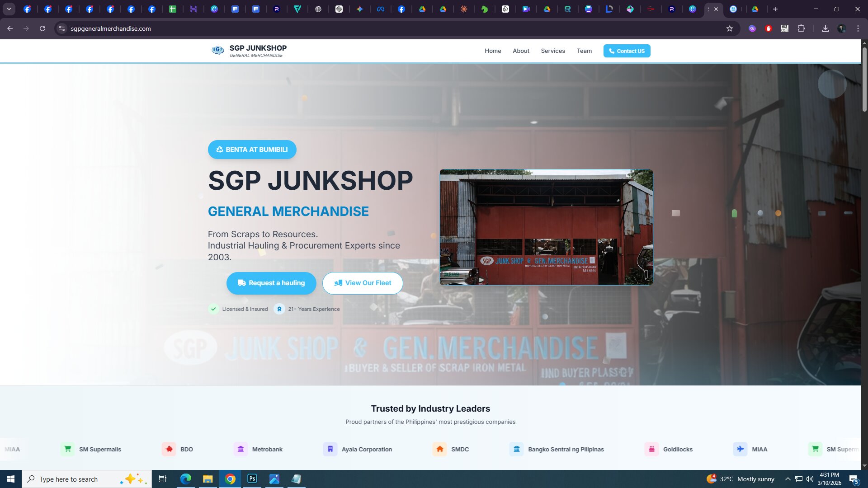Launch the Photos app from the taskbar
Image resolution: width=868 pixels, height=488 pixels.
click(x=274, y=479)
